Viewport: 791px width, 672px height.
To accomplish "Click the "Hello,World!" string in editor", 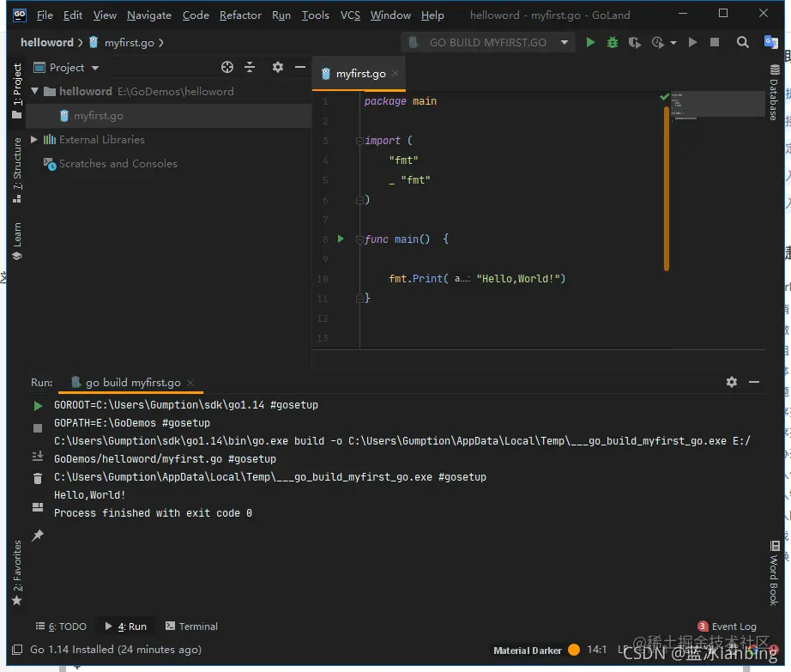I will (518, 279).
